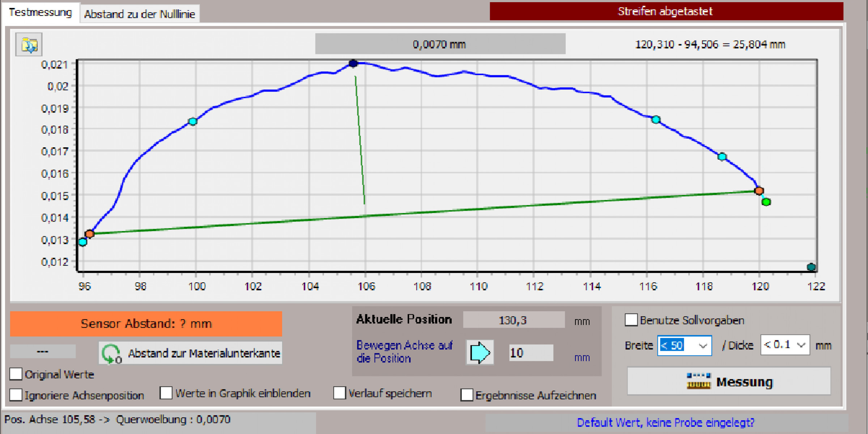The image size is (868, 434).
Task: Expand the Dicke dropdown showing < 0.1
Action: 801,345
